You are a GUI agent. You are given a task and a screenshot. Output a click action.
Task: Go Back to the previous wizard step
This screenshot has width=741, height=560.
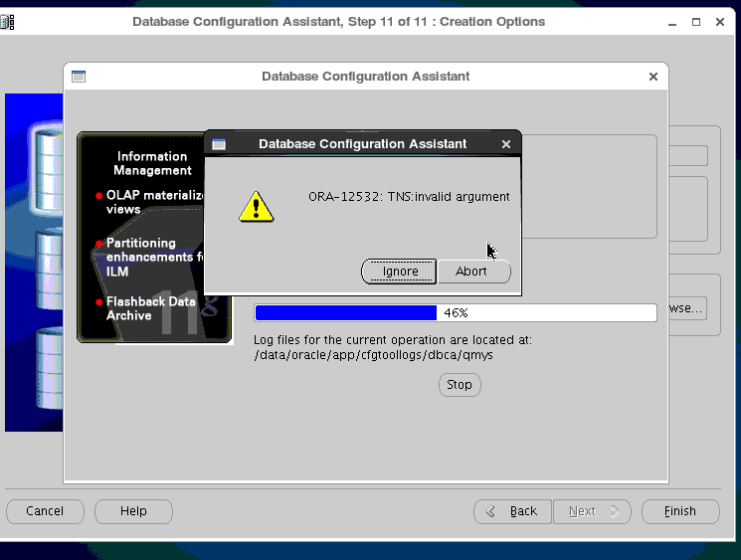[x=513, y=511]
